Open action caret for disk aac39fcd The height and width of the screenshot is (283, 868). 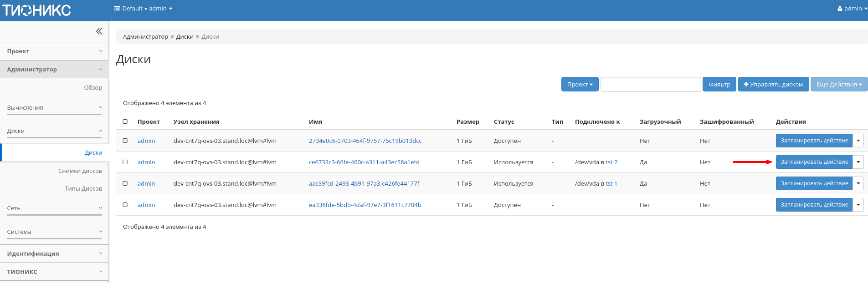pyautogui.click(x=858, y=183)
